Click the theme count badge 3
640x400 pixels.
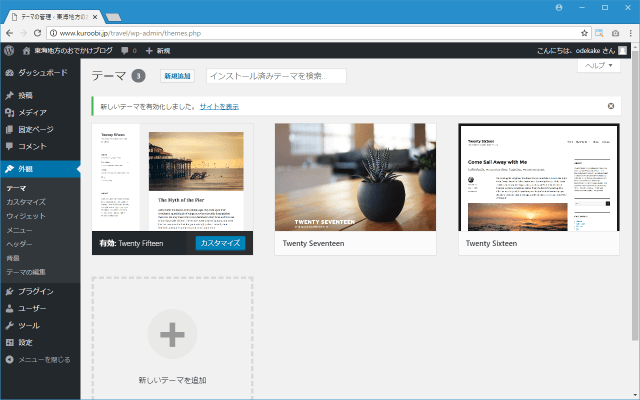[x=138, y=76]
